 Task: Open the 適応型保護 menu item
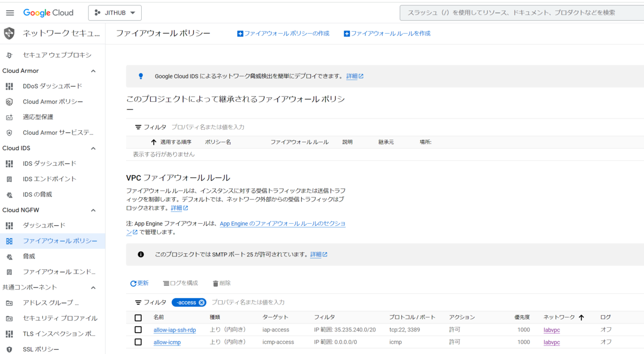38,117
